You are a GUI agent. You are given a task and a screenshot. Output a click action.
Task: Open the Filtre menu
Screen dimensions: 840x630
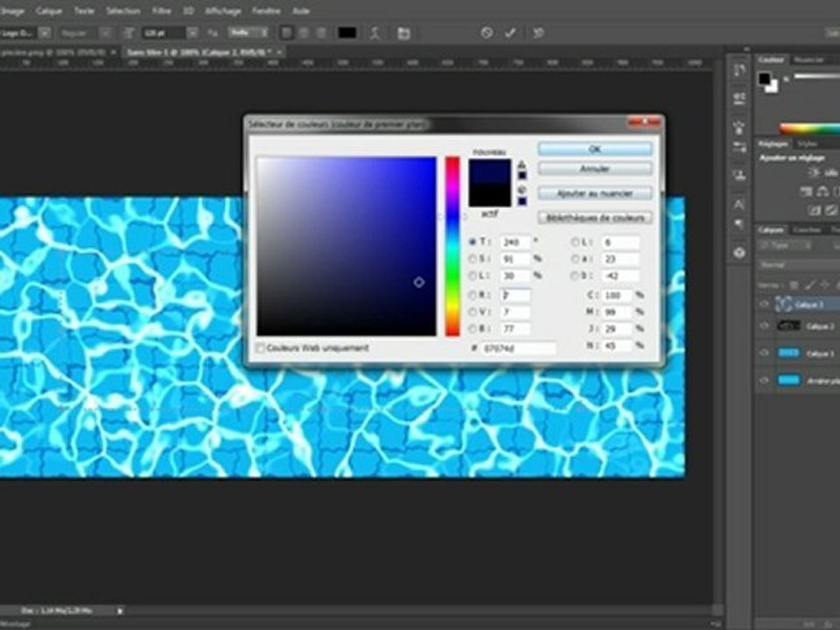[161, 10]
